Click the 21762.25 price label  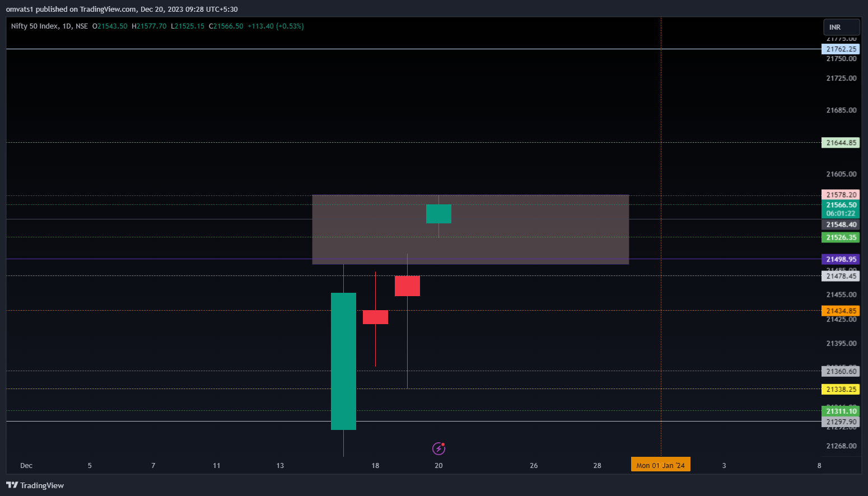(841, 49)
